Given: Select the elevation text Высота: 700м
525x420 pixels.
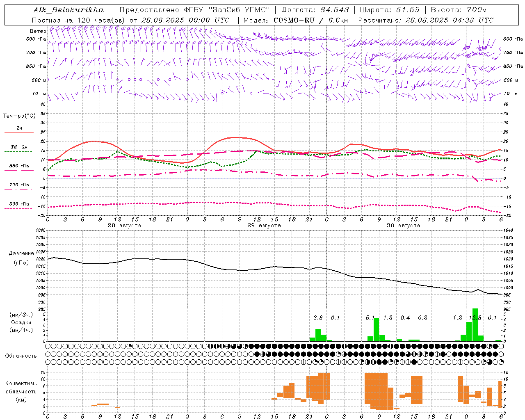Looking at the screenshot, I should pyautogui.click(x=459, y=9).
